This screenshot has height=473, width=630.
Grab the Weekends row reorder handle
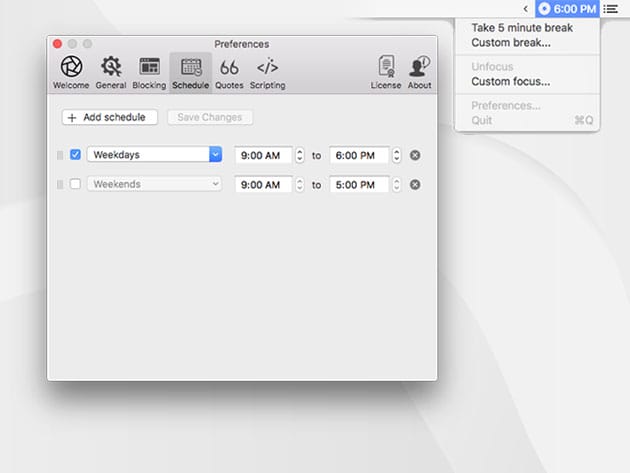click(x=60, y=184)
